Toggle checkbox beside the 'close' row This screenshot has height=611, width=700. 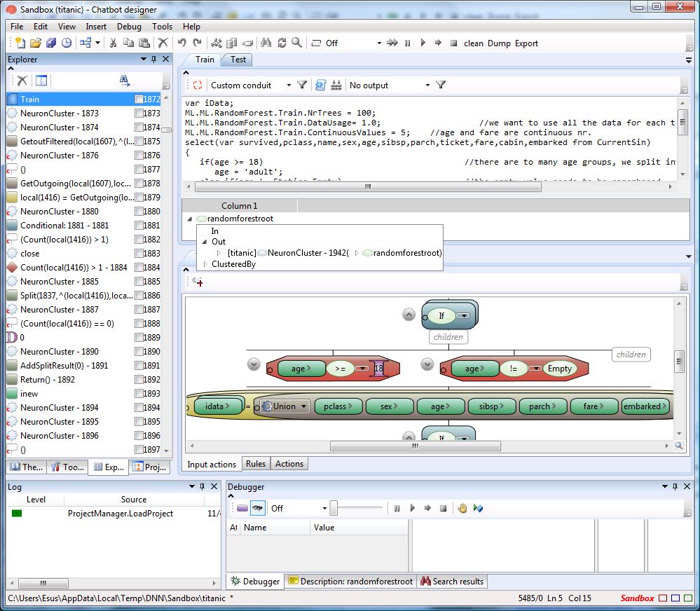tap(139, 254)
